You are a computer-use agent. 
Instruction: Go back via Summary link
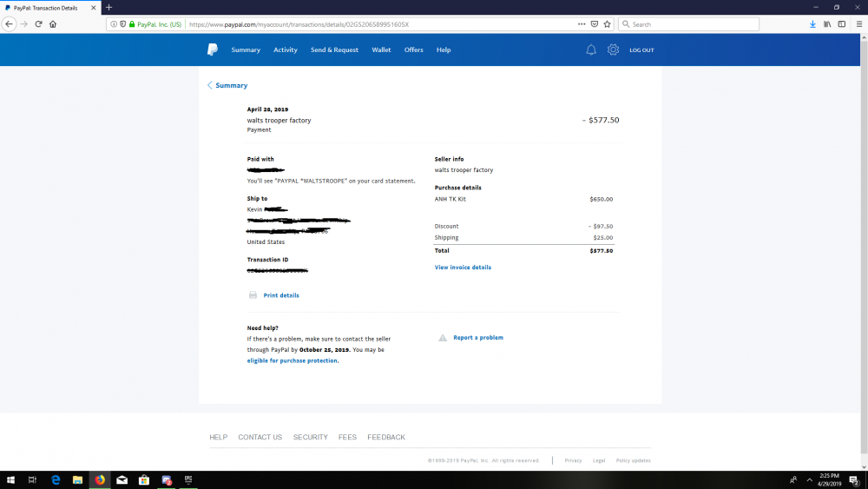click(x=227, y=85)
